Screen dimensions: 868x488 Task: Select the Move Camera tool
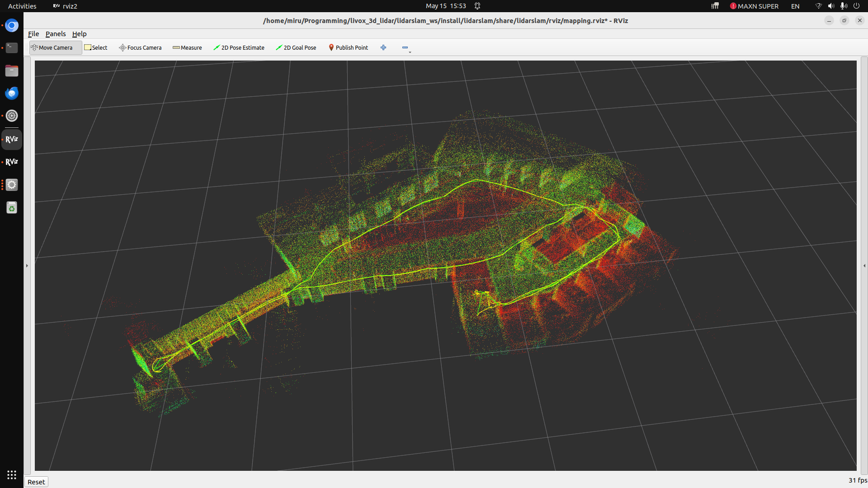point(55,47)
